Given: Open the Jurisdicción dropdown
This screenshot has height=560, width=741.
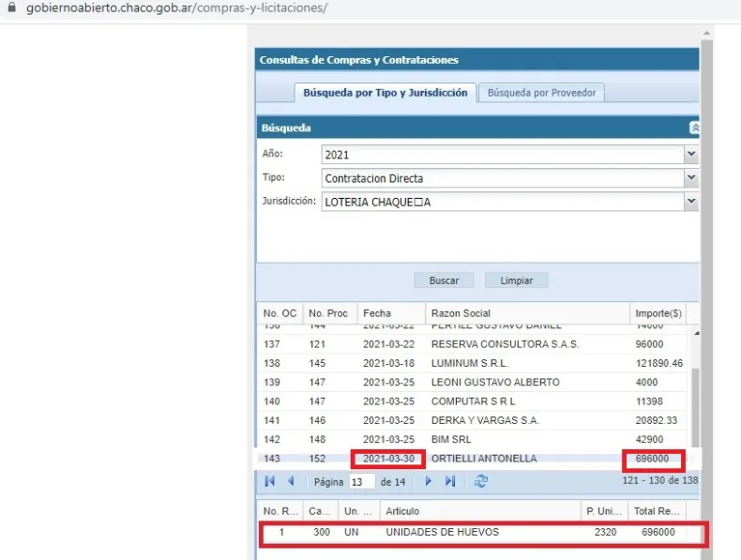Looking at the screenshot, I should (691, 201).
